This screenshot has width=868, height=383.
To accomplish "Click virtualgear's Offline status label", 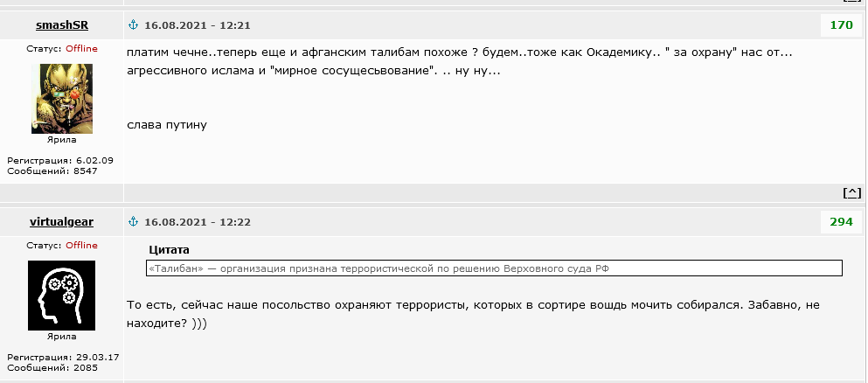I will 81,246.
